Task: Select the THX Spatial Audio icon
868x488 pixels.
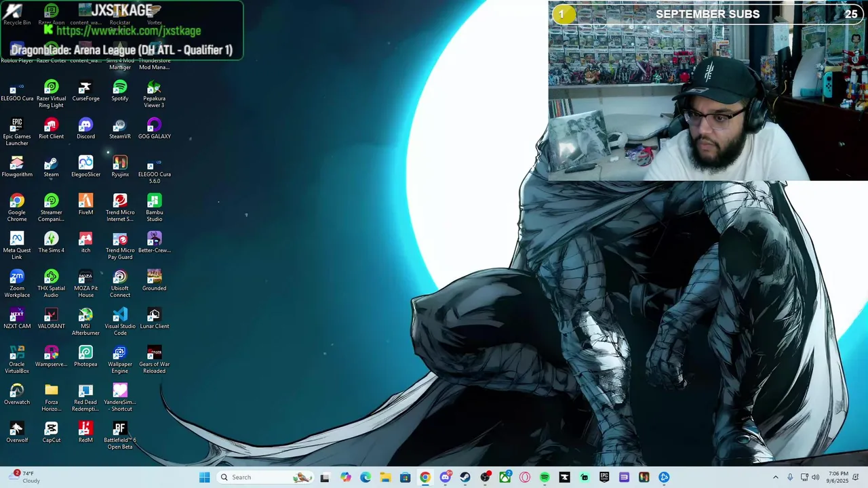Action: pyautogui.click(x=51, y=284)
